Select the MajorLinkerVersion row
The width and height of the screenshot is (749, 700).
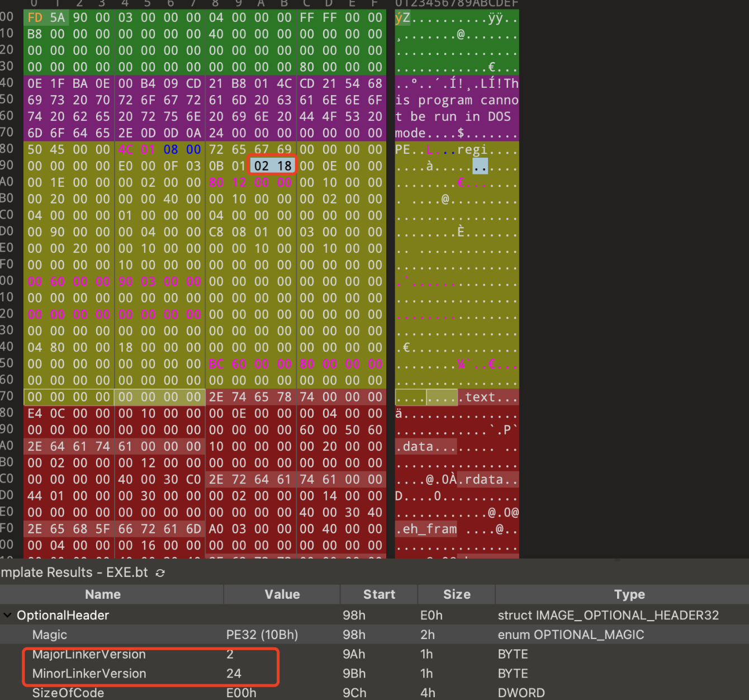coord(89,654)
